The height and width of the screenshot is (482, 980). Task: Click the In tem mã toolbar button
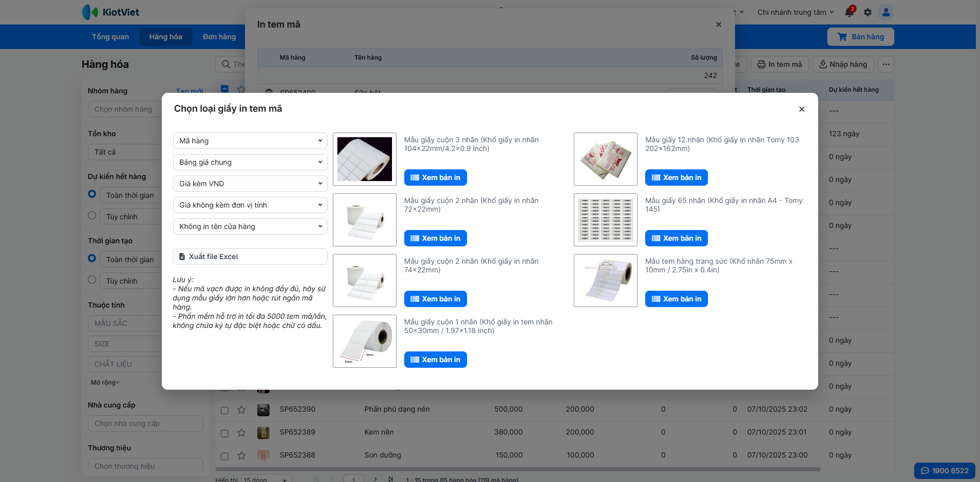click(x=779, y=64)
